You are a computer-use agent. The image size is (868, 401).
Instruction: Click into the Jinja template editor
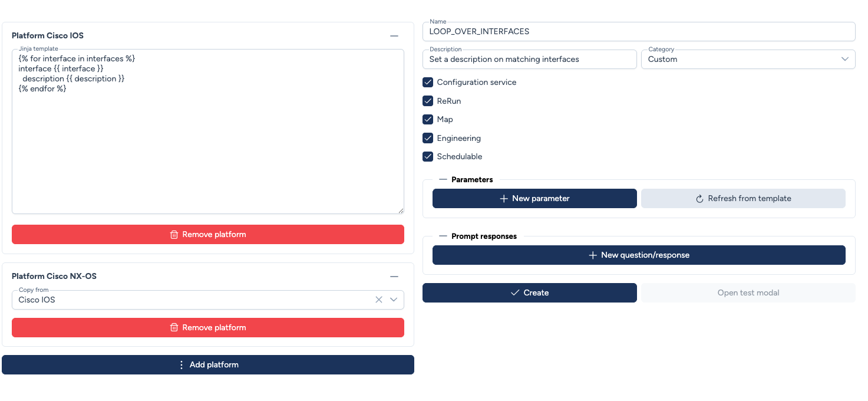coord(207,147)
